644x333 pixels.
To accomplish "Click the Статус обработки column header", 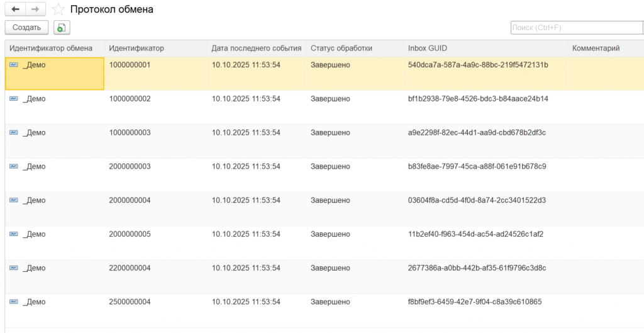I will coord(341,48).
